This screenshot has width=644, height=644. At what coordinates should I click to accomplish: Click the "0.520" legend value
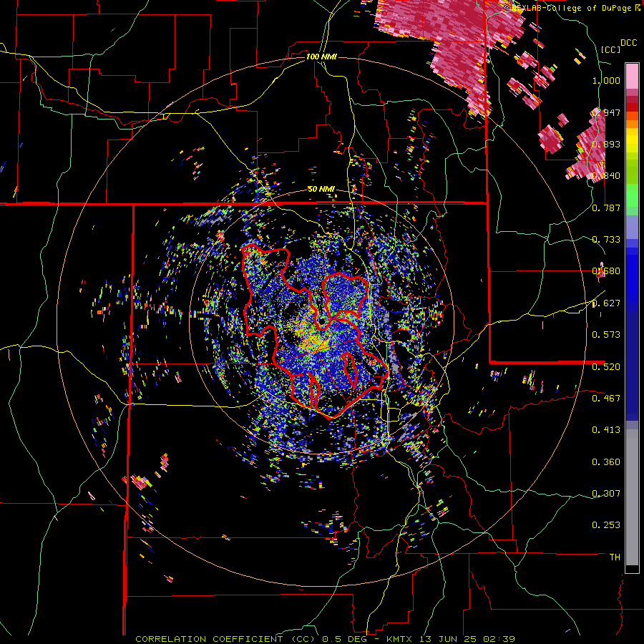(x=606, y=367)
